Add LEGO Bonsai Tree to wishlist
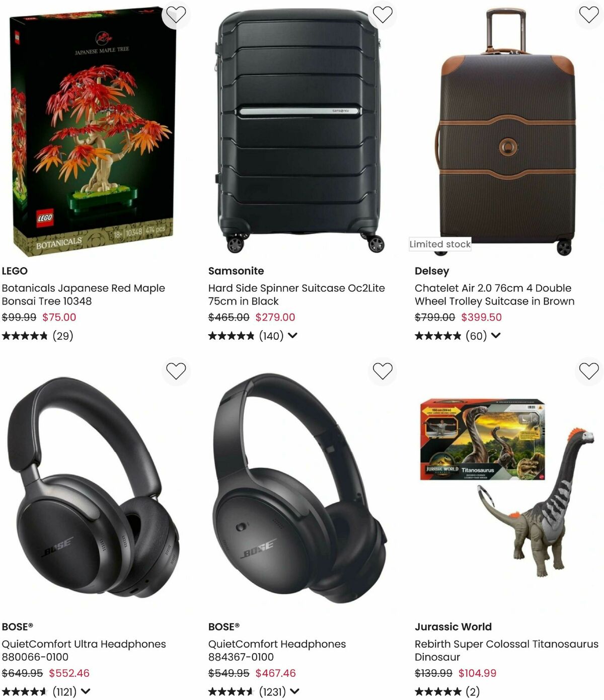This screenshot has height=700, width=604. (176, 15)
